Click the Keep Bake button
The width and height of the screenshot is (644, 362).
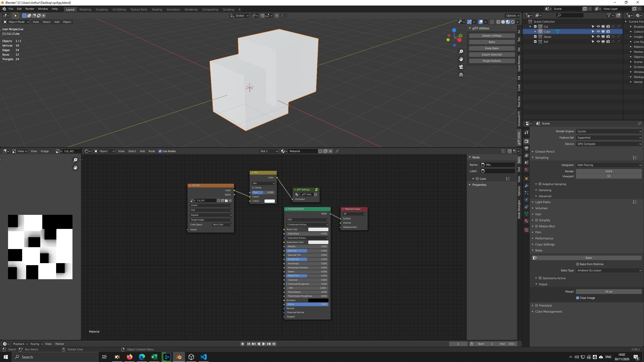(492, 48)
